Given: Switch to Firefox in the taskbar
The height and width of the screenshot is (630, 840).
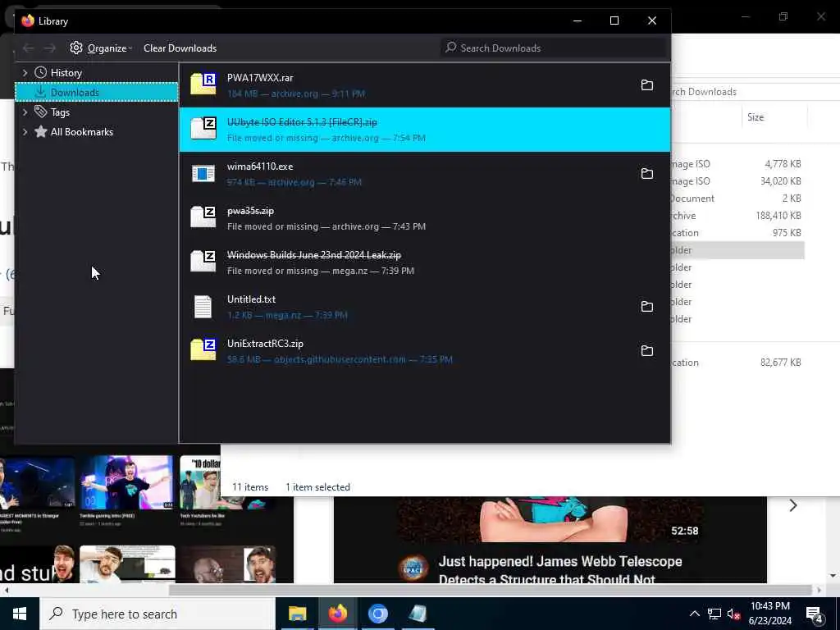Looking at the screenshot, I should (337, 614).
